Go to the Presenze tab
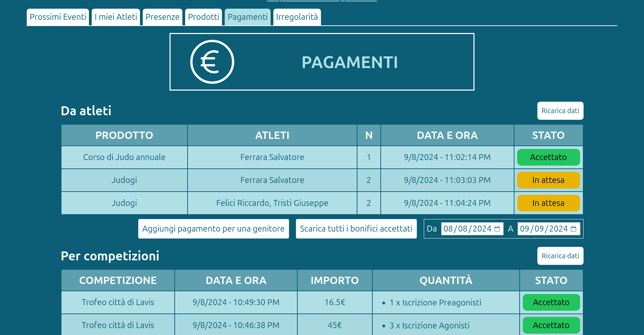644x335 pixels. click(162, 17)
